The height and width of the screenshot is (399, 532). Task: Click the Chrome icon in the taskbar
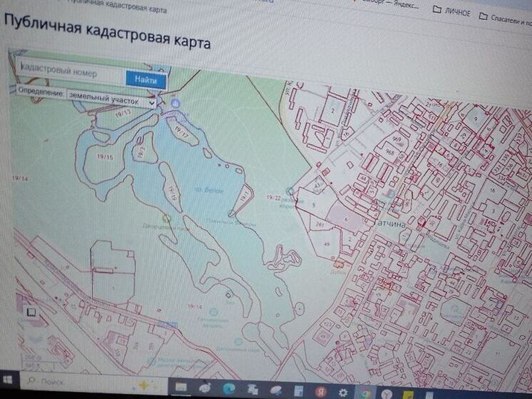(x=364, y=393)
